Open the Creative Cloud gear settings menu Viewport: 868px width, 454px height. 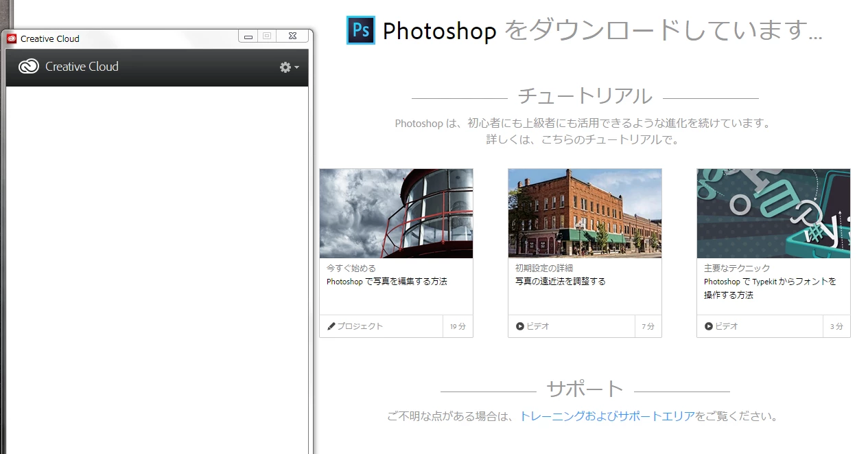point(289,67)
